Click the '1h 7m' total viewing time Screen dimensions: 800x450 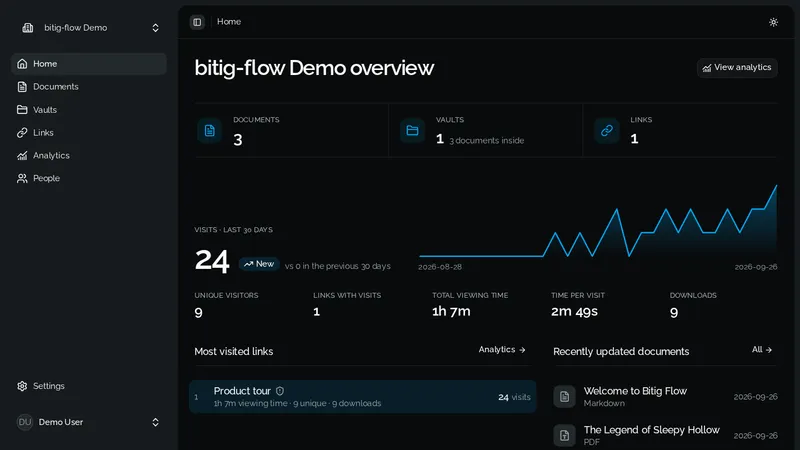[451, 311]
